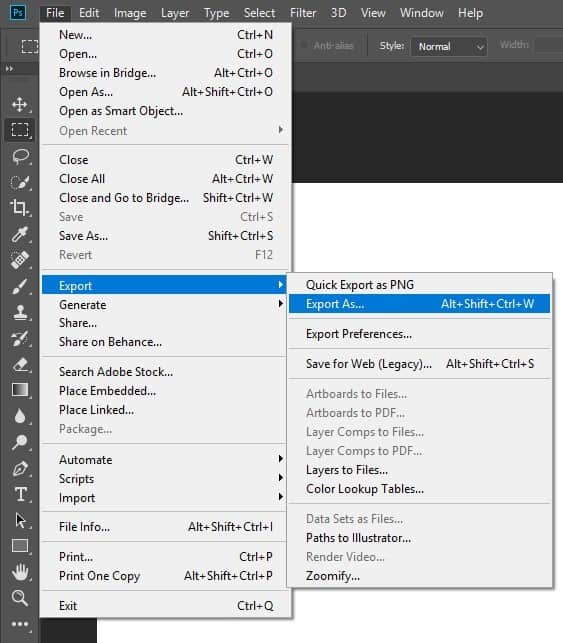563x643 pixels.
Task: Expand the Automate submenu
Action: 166,459
